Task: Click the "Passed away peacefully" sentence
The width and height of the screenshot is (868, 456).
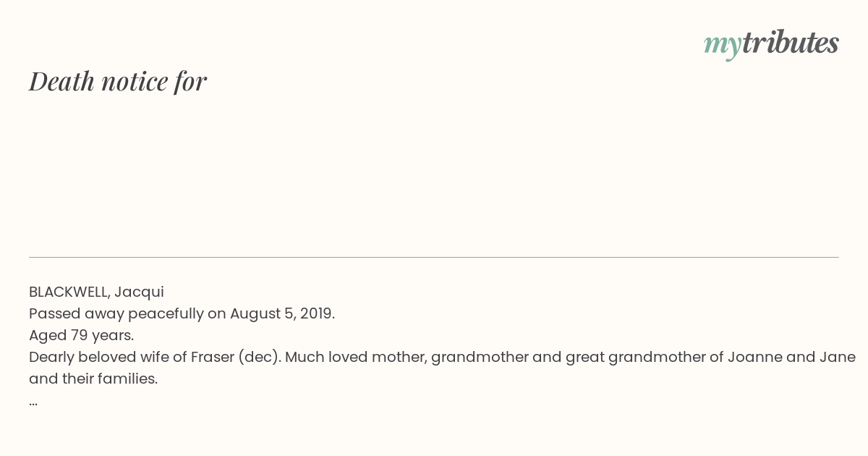Action: click(x=182, y=313)
